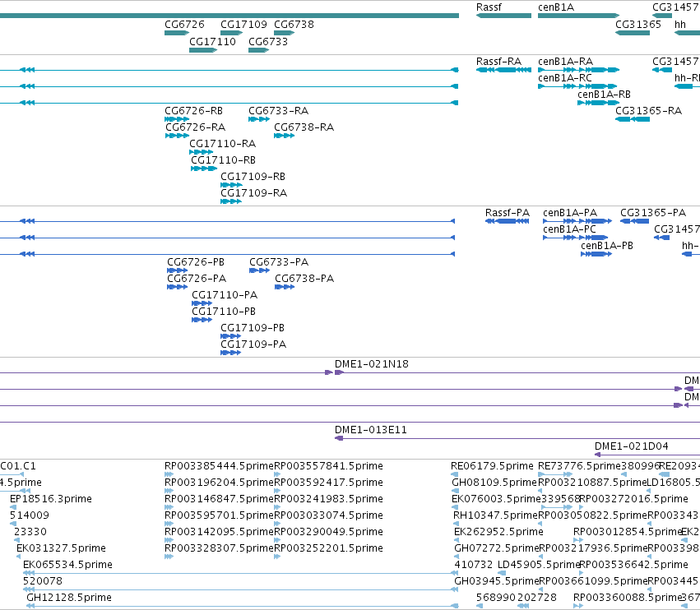This screenshot has width=700, height=610.
Task: Select the RP003595701.5prime EST label
Action: point(219,515)
